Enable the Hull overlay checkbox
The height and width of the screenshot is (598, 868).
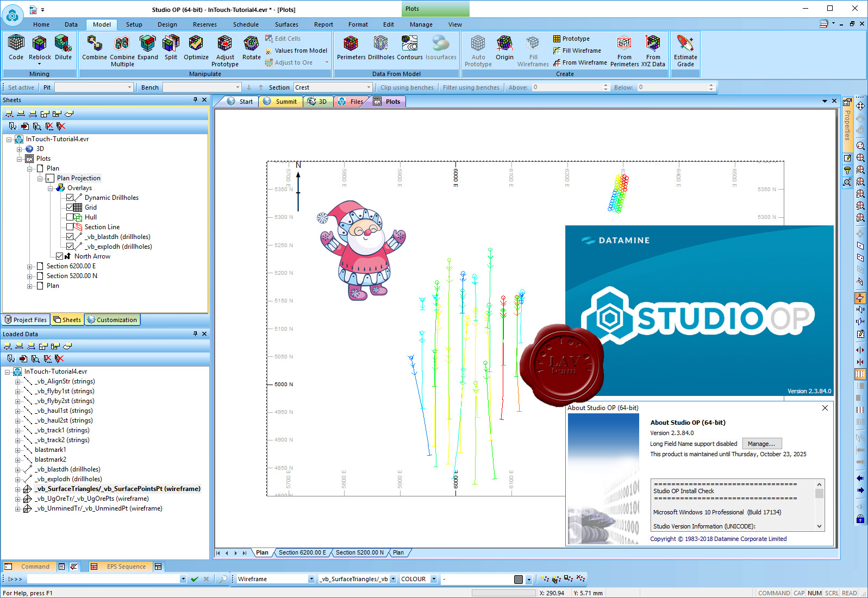pyautogui.click(x=70, y=217)
